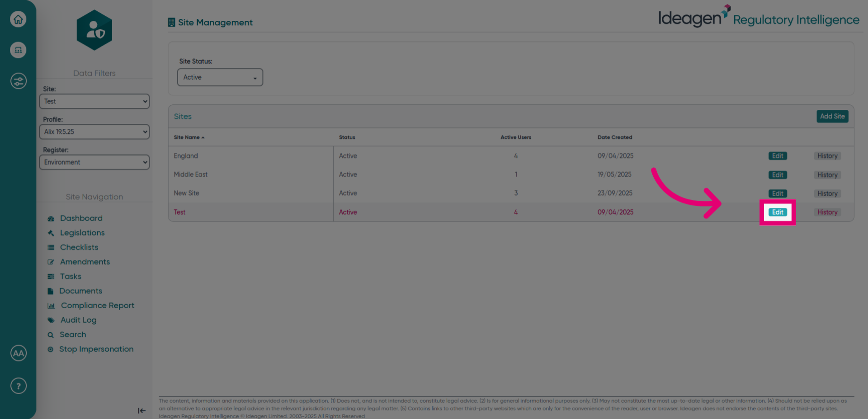The image size is (868, 419).
Task: Click the Dashboard palette icon
Action: point(51,218)
